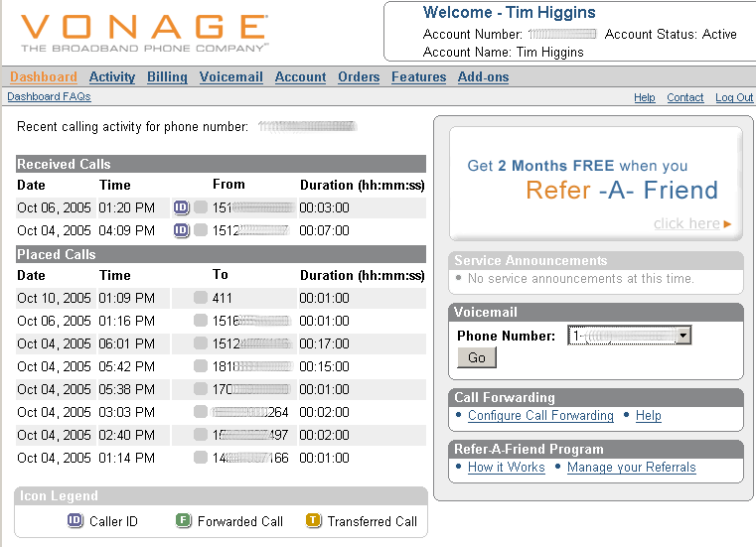Click Caller ID icon in Icon Legend
This screenshot has height=547, width=756.
[x=75, y=520]
